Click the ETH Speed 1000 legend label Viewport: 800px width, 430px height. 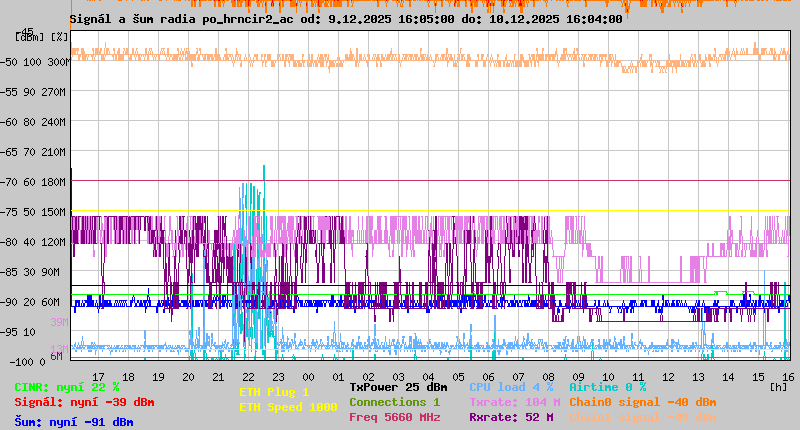288,407
